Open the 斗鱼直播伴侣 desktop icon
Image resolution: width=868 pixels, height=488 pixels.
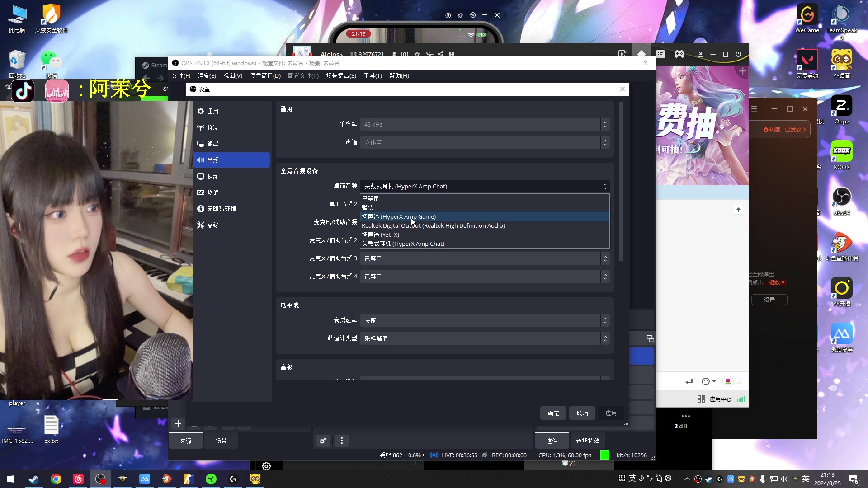coord(841,246)
